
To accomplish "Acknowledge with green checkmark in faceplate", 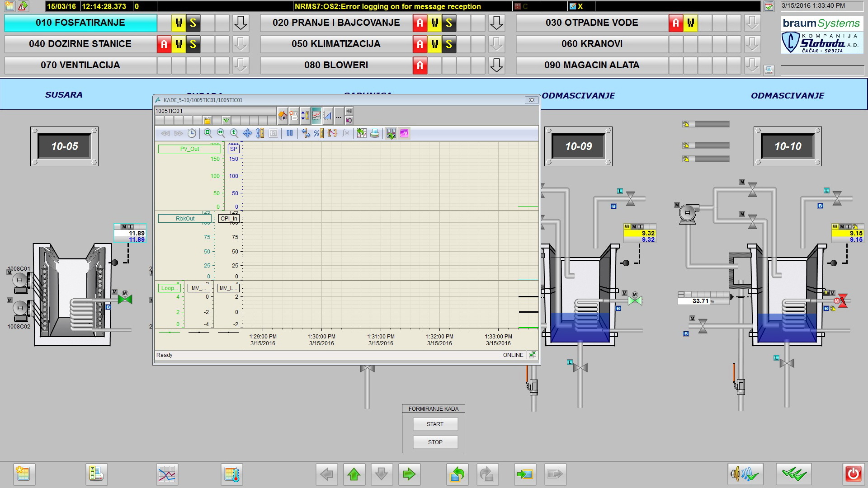I will point(226,121).
